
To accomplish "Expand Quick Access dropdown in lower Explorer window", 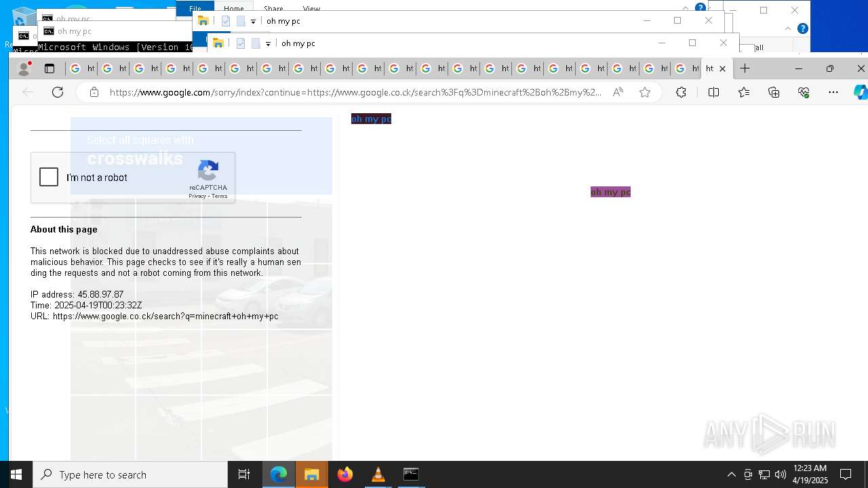I will [x=268, y=44].
